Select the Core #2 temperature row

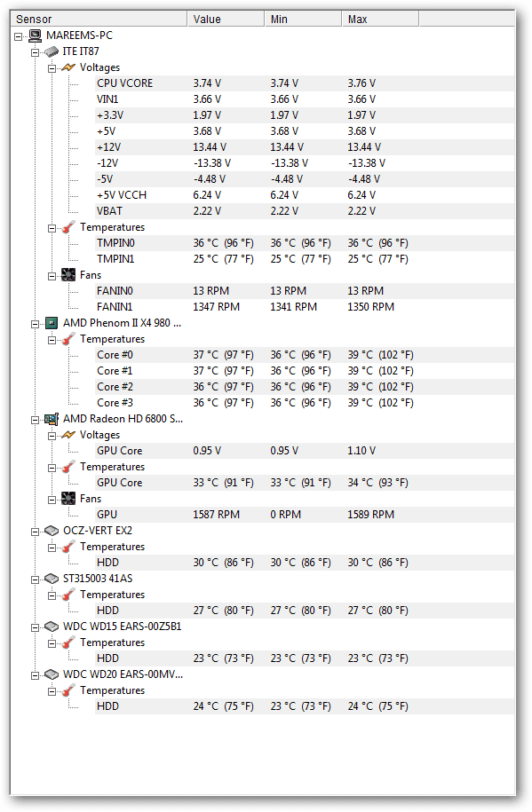[305, 387]
